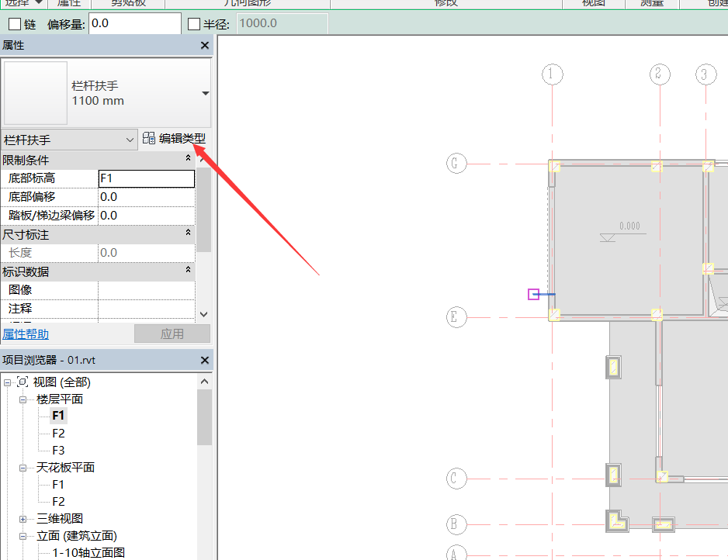
Task: Enable the 链 (Chain) checkbox
Action: 14,24
